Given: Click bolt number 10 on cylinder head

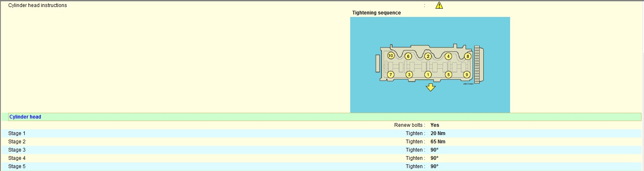Looking at the screenshot, I should point(391,56).
